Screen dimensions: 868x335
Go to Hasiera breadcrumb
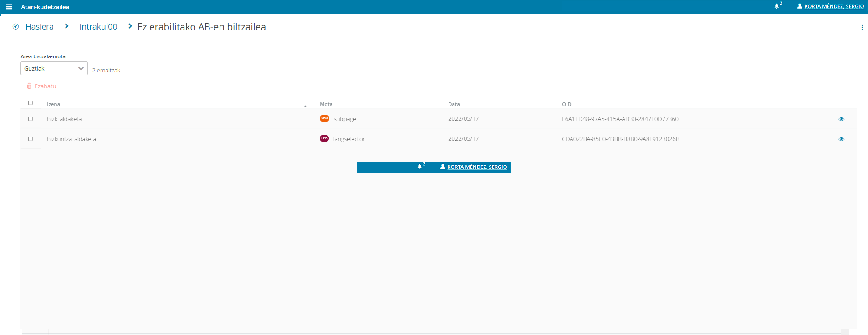pyautogui.click(x=40, y=27)
